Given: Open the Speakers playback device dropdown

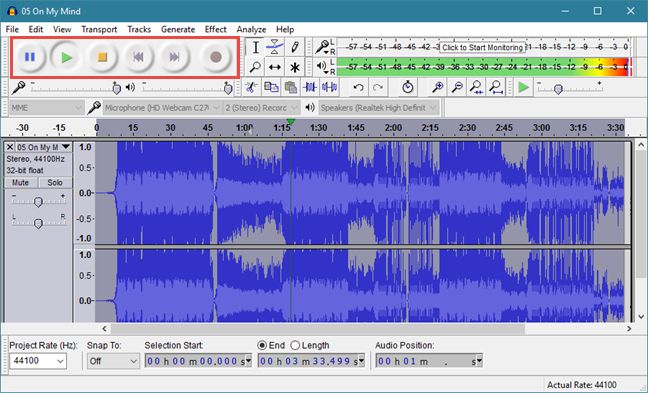Looking at the screenshot, I should 379,108.
